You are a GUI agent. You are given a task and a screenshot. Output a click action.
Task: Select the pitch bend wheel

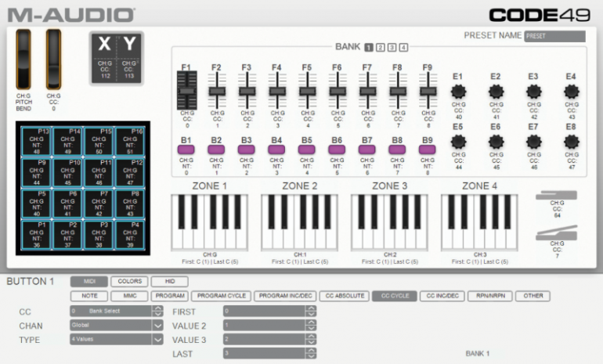click(x=23, y=59)
